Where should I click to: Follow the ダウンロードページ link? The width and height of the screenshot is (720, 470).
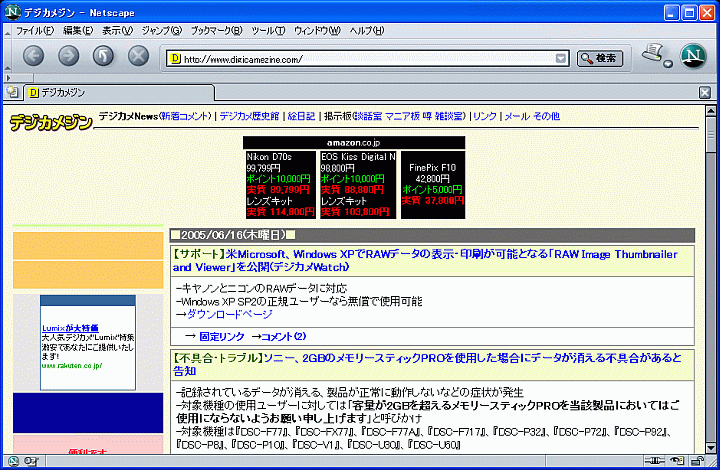click(x=229, y=313)
